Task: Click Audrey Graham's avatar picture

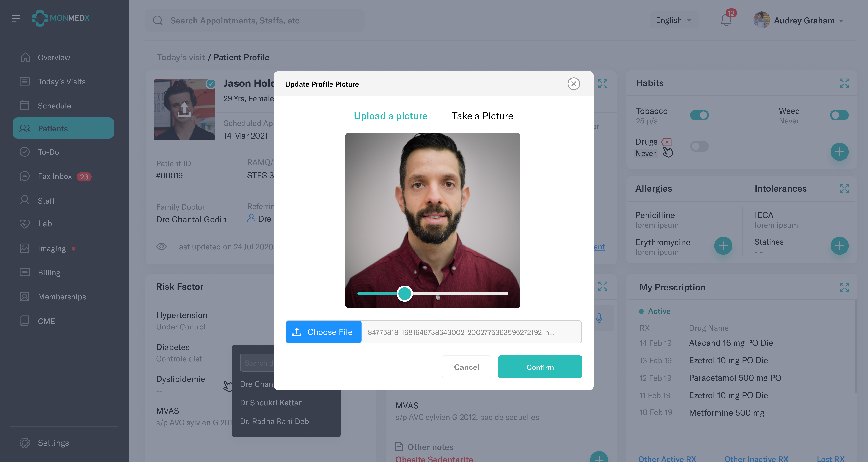Action: point(761,20)
